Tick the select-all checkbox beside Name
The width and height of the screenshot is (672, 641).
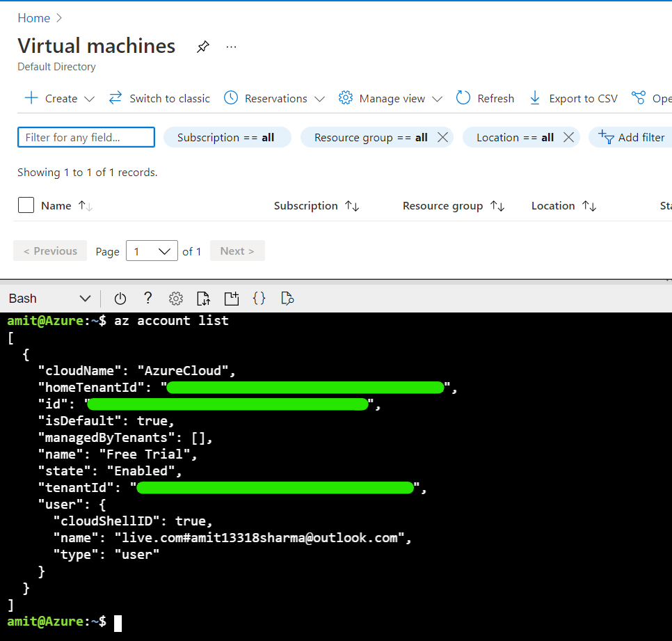click(26, 205)
